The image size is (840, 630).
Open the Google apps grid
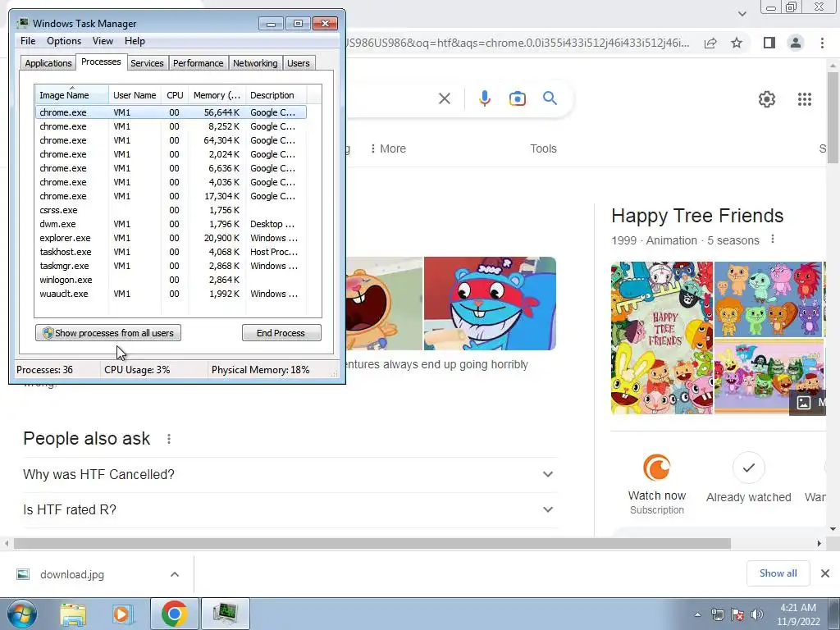[804, 99]
